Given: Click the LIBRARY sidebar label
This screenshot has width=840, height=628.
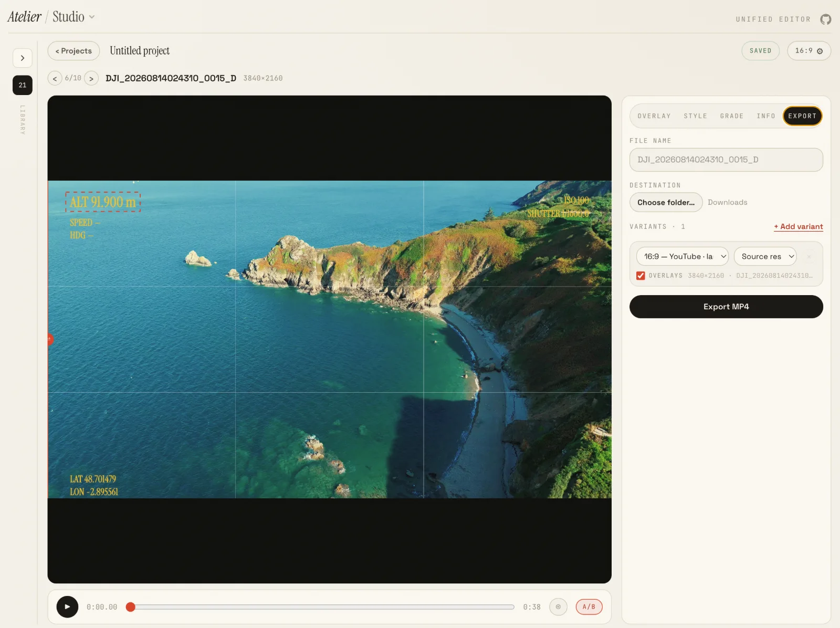Looking at the screenshot, I should tap(23, 120).
